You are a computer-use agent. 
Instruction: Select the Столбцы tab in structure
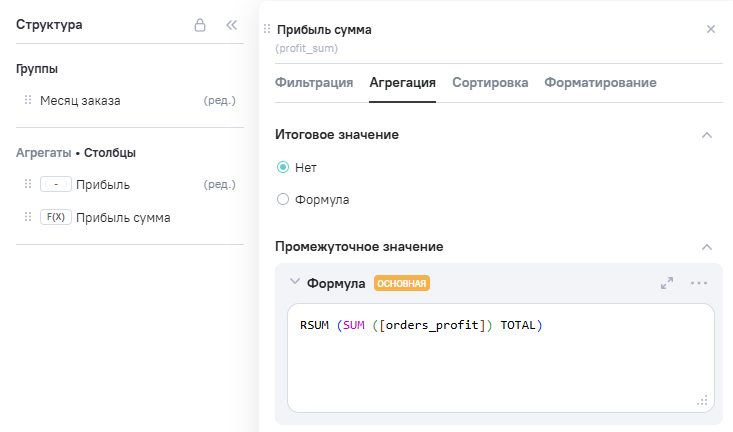click(x=110, y=153)
